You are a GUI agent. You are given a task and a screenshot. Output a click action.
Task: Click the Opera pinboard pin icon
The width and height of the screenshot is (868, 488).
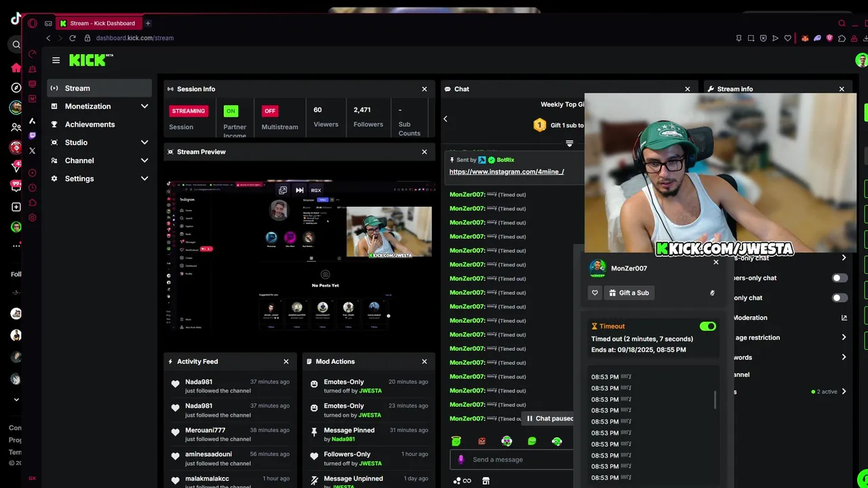(x=738, y=38)
